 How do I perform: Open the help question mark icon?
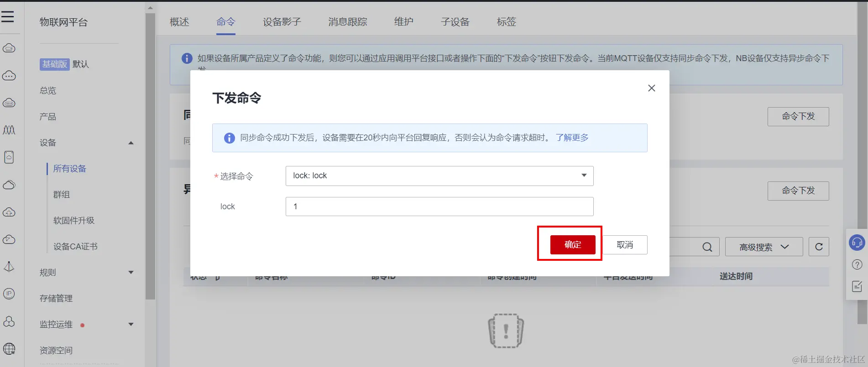[857, 264]
